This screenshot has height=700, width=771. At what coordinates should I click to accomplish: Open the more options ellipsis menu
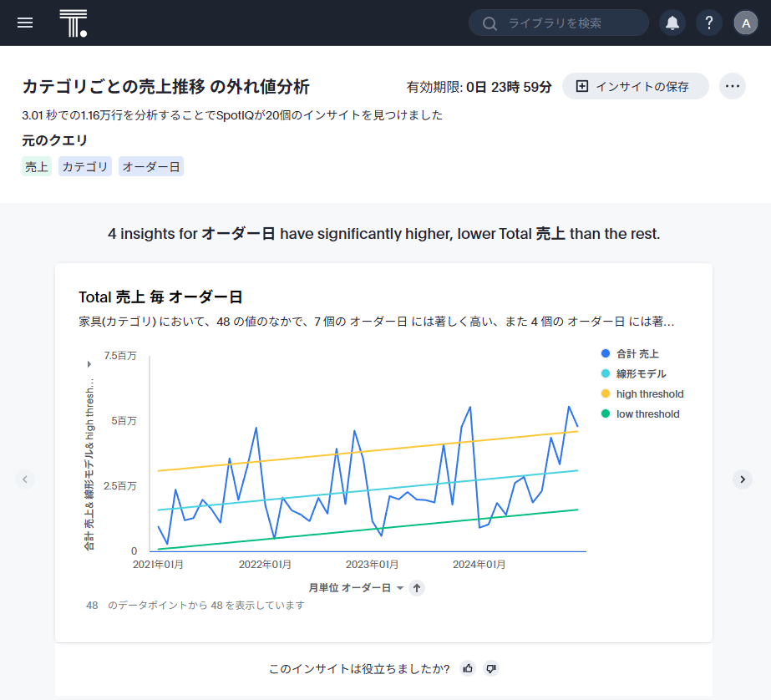(x=733, y=86)
